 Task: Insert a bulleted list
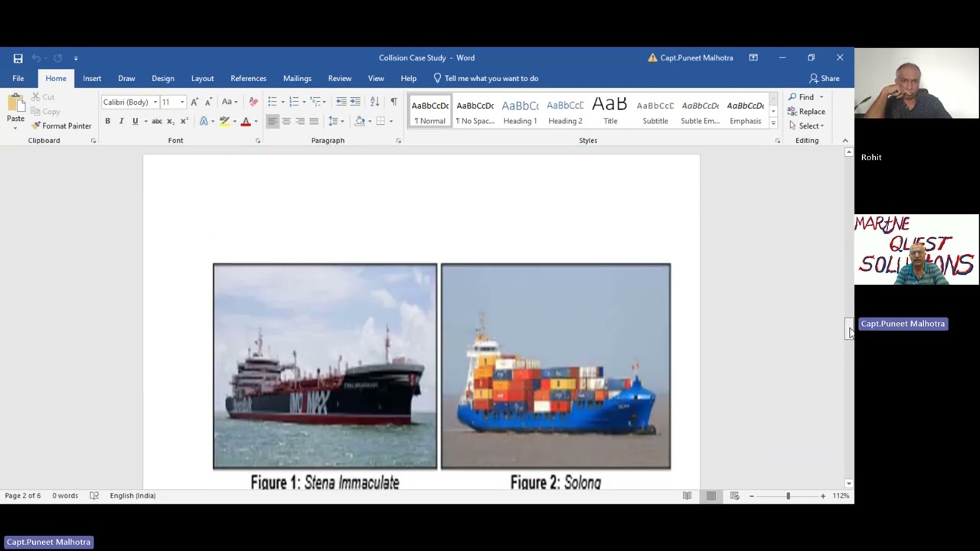(x=273, y=102)
